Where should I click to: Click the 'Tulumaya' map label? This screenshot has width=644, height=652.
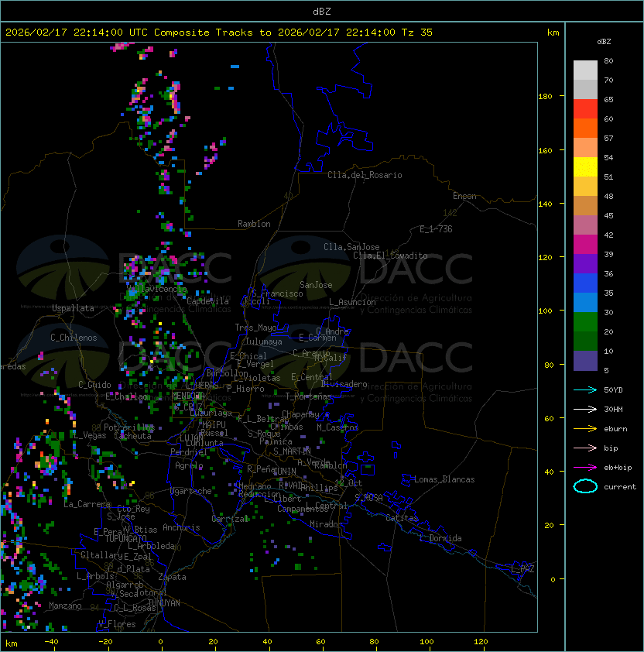(264, 341)
